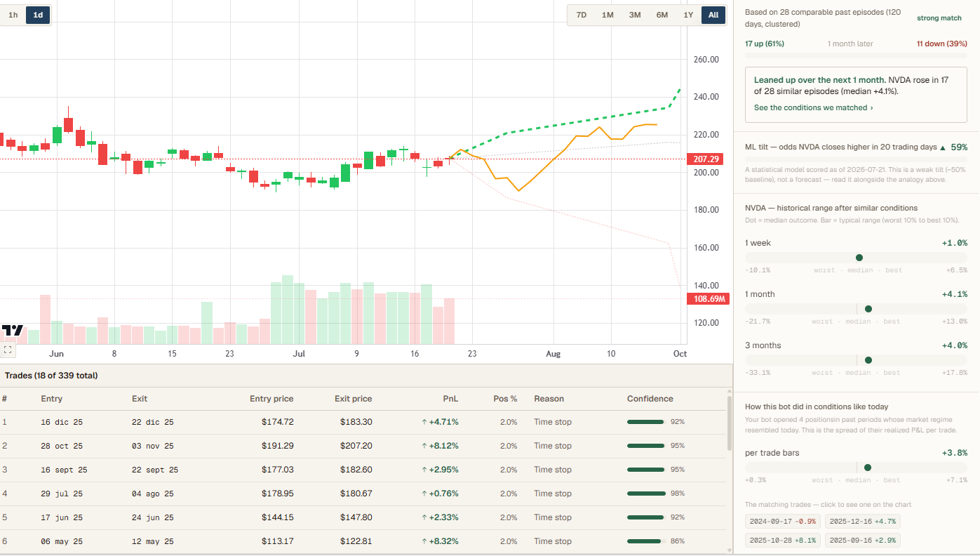The width and height of the screenshot is (980, 556).
Task: Choose the 6M range
Action: coord(662,15)
